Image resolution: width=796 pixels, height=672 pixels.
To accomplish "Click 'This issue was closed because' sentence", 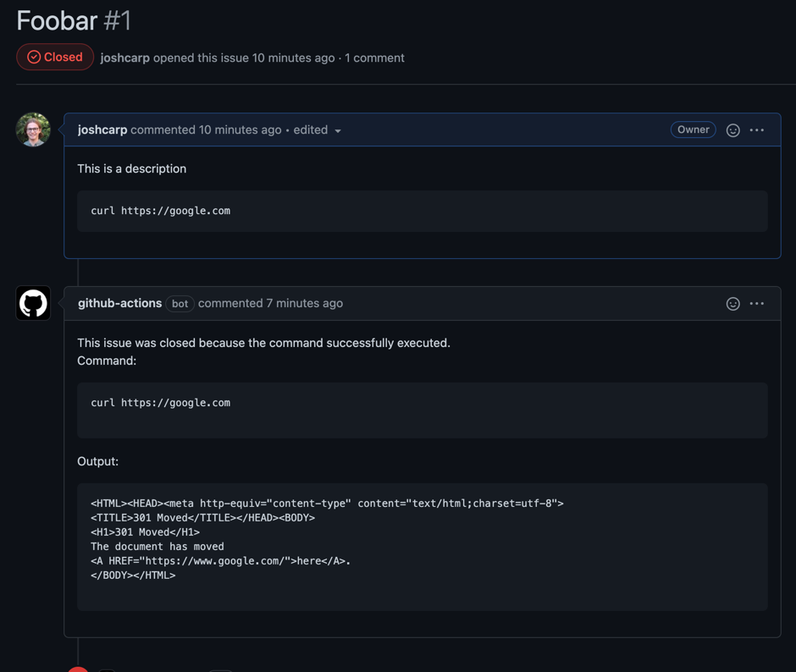I will (x=263, y=343).
